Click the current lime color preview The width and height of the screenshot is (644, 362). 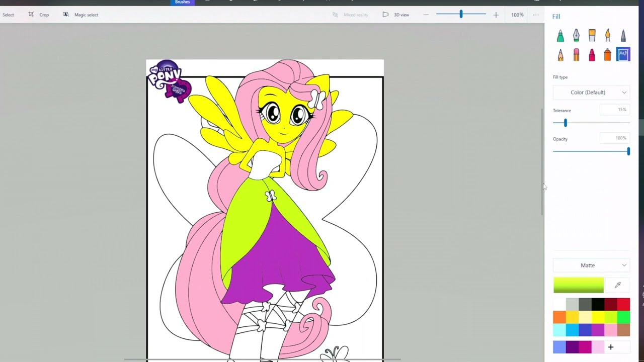tap(579, 285)
